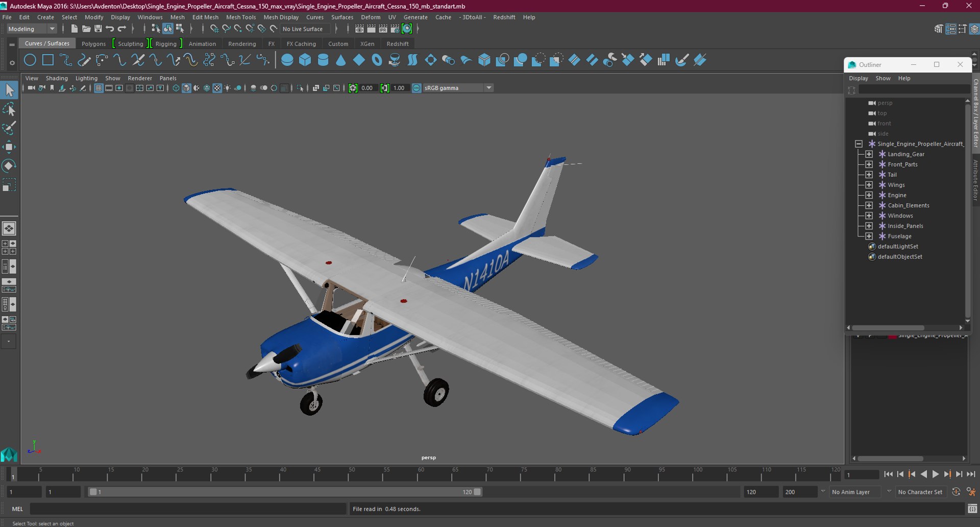The width and height of the screenshot is (980, 527).
Task: Toggle the sRGB gamma view transform button
Action: tap(416, 88)
